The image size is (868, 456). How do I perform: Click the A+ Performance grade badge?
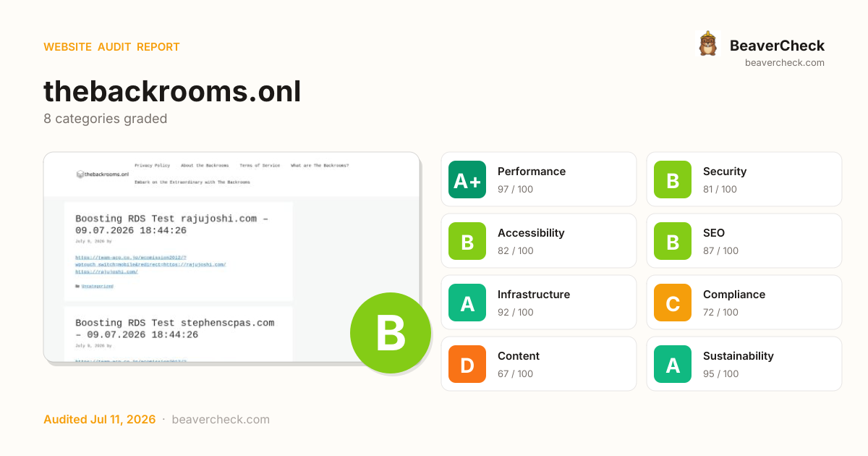[467, 180]
